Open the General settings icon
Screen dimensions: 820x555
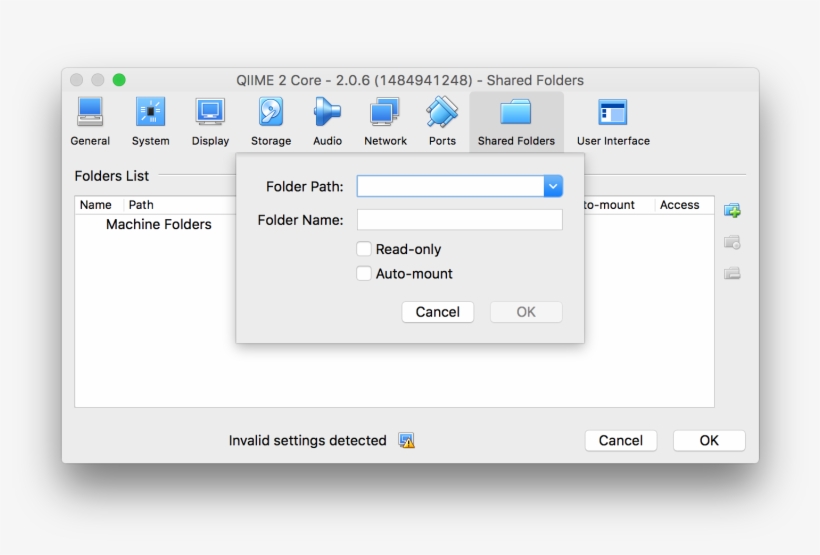click(x=90, y=112)
